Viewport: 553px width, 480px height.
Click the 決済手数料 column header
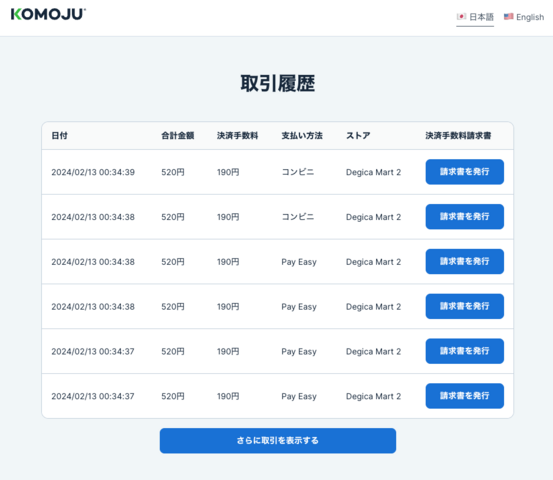(x=237, y=136)
